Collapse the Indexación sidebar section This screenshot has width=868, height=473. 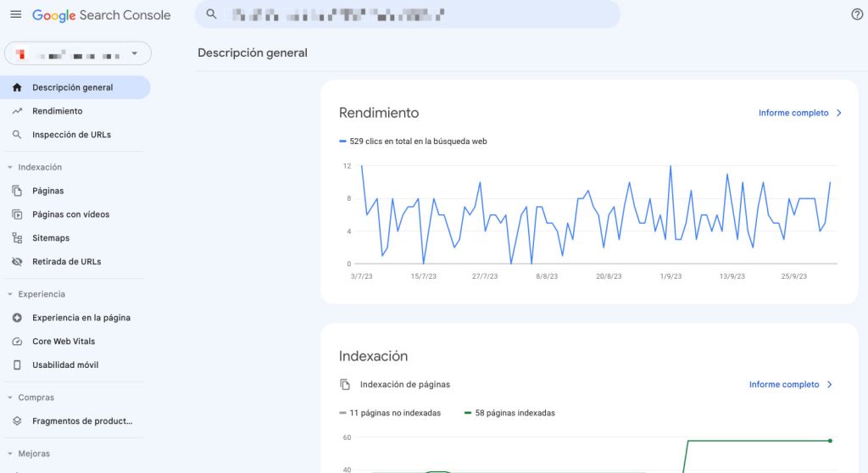tap(10, 168)
